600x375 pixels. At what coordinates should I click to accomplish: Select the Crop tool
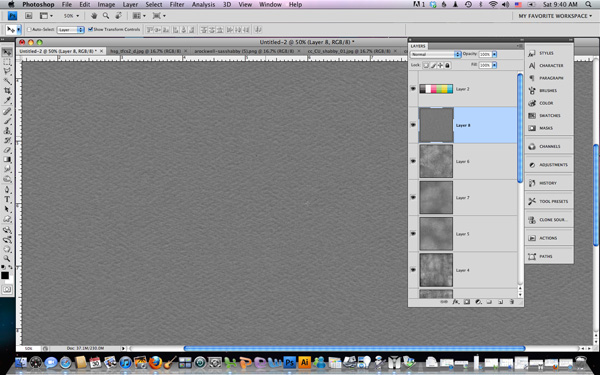click(7, 91)
